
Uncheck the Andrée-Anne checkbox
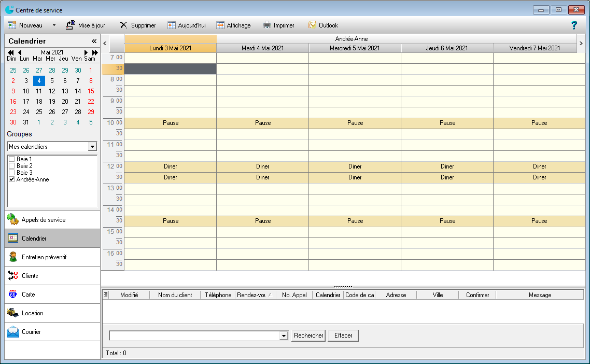click(x=11, y=179)
